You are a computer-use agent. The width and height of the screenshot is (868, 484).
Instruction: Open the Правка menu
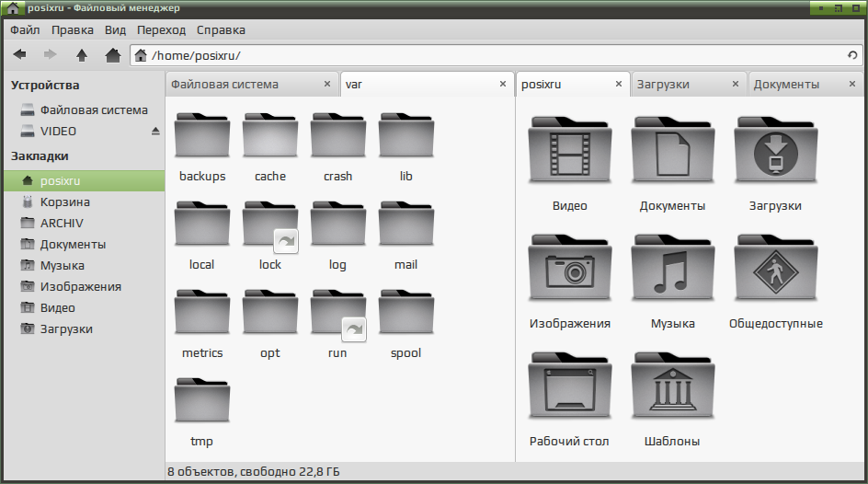click(73, 29)
